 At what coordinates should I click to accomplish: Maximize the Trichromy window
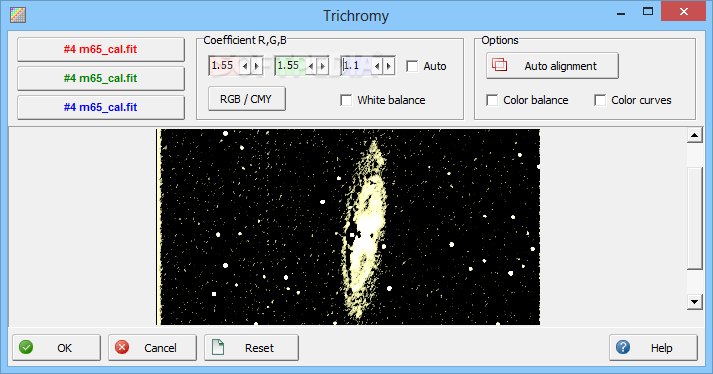[x=648, y=12]
